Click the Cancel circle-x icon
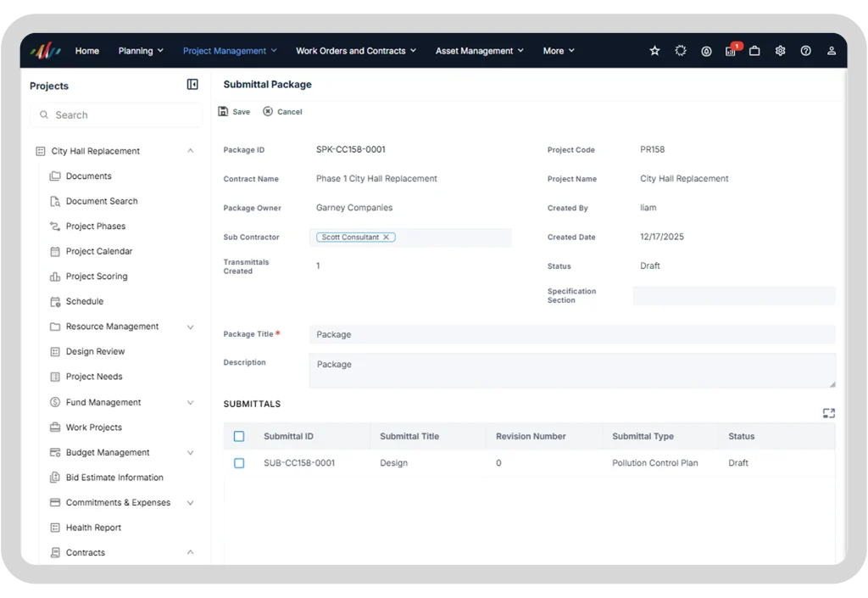This screenshot has width=868, height=598. pos(268,111)
